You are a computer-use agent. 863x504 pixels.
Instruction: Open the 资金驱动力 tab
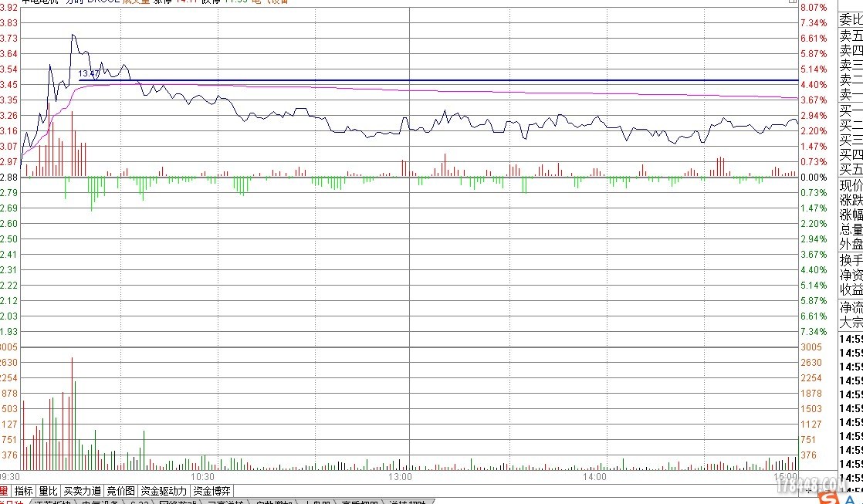(x=164, y=491)
